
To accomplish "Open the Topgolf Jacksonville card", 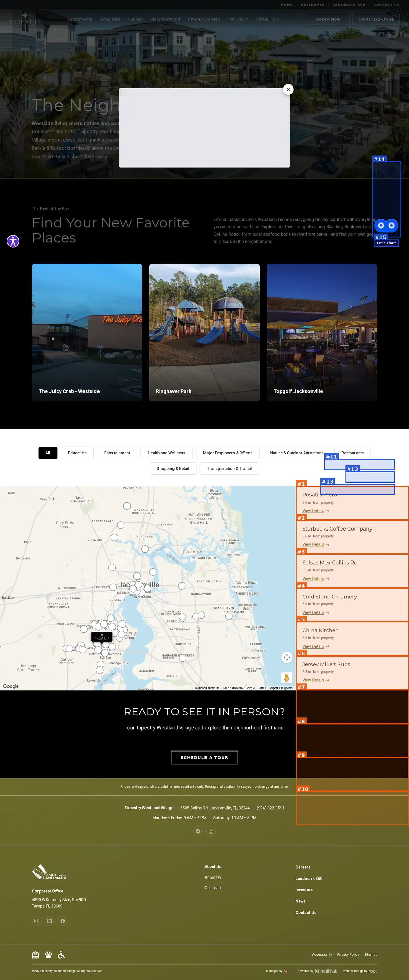I will (x=322, y=332).
